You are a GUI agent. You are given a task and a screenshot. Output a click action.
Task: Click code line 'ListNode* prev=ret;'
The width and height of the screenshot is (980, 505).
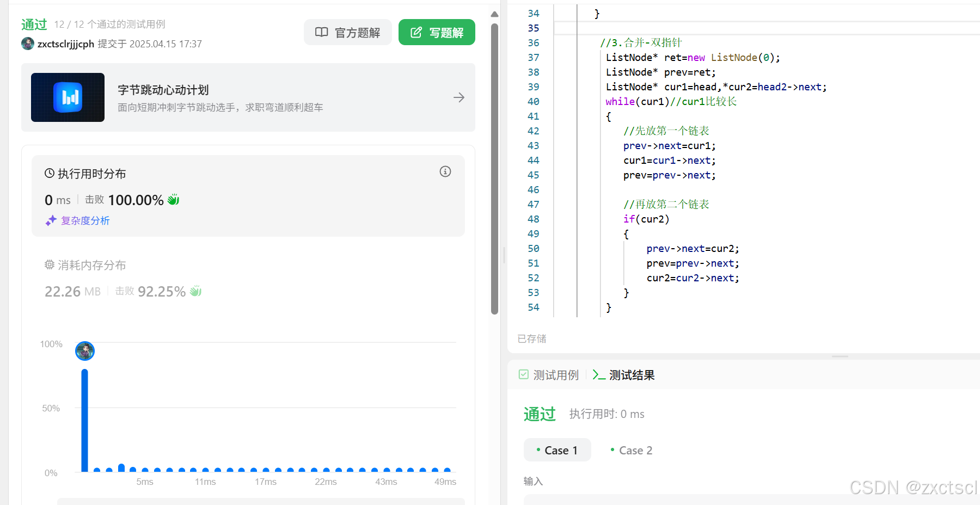pos(661,72)
